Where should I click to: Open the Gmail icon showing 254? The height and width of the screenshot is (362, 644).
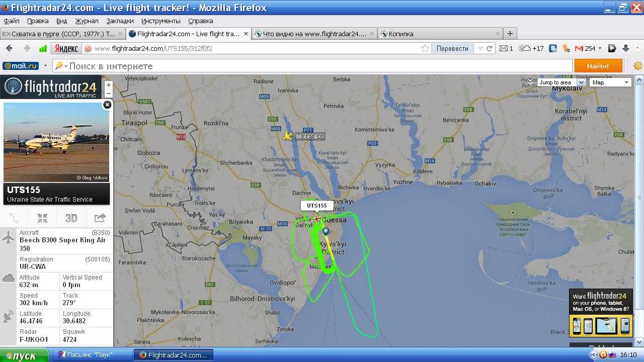pyautogui.click(x=586, y=48)
